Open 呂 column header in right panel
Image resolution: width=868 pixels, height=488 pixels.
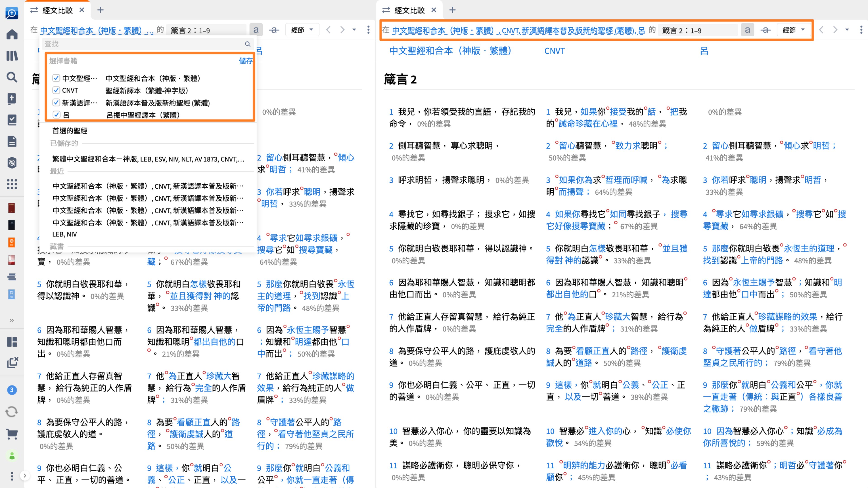click(704, 51)
